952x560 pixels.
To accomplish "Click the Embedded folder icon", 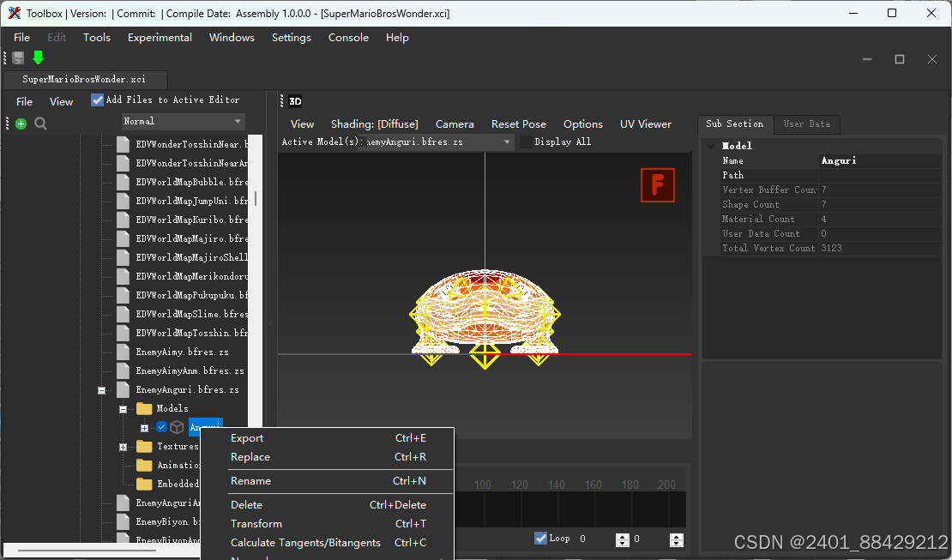I will coord(144,484).
